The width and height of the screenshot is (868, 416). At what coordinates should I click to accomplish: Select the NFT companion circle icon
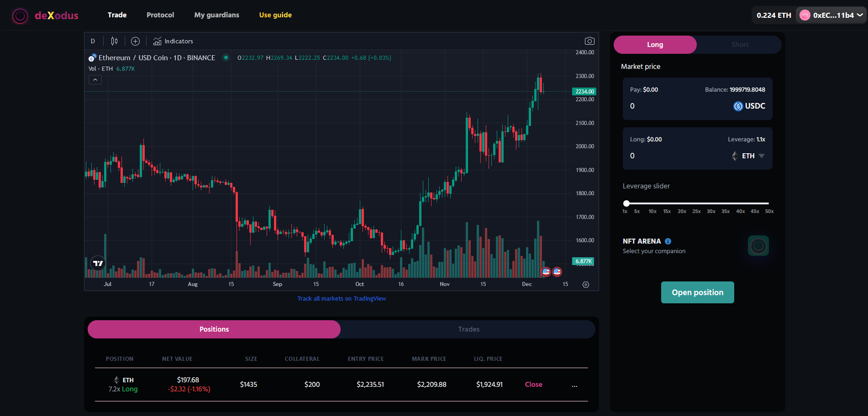point(758,246)
